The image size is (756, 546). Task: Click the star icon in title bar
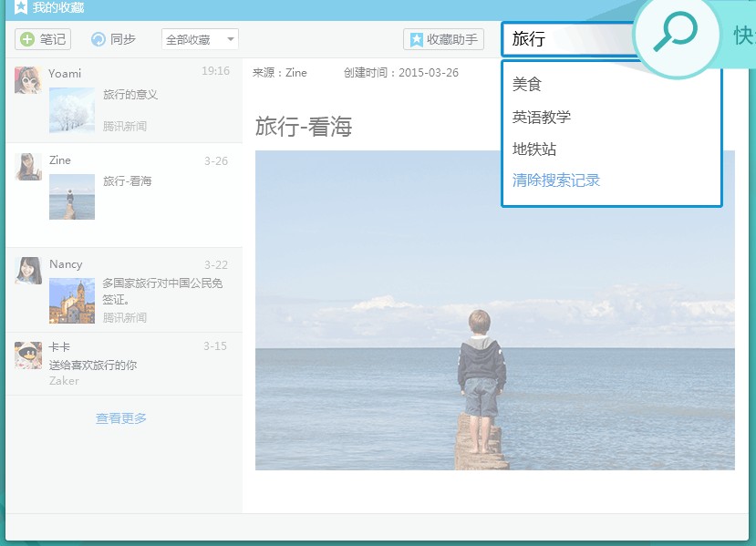pyautogui.click(x=21, y=7)
